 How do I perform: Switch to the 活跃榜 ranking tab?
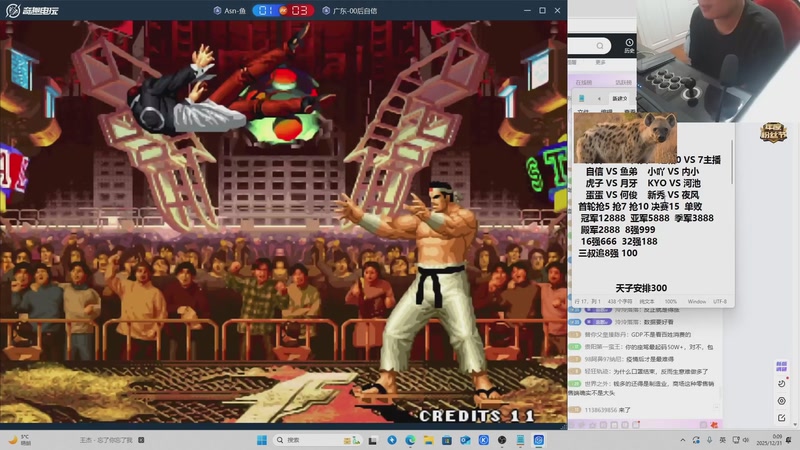[x=623, y=82]
